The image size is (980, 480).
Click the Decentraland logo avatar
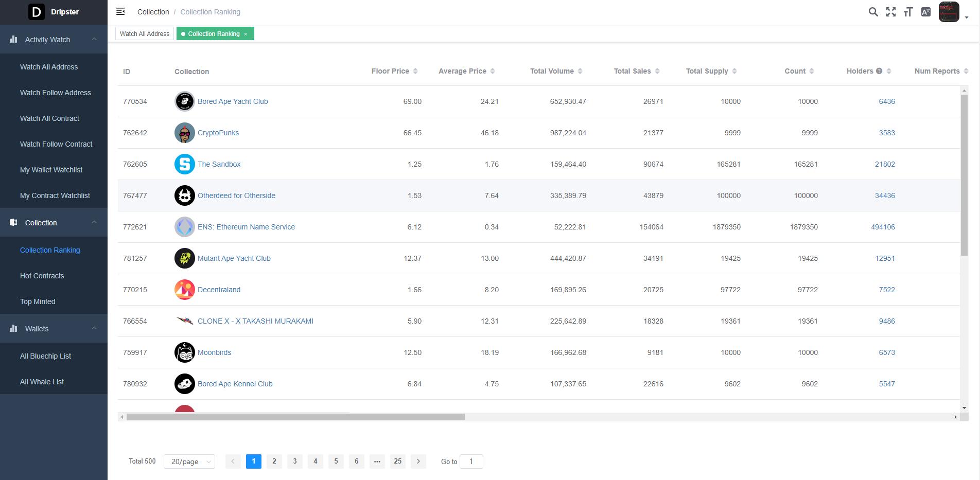[x=185, y=290]
